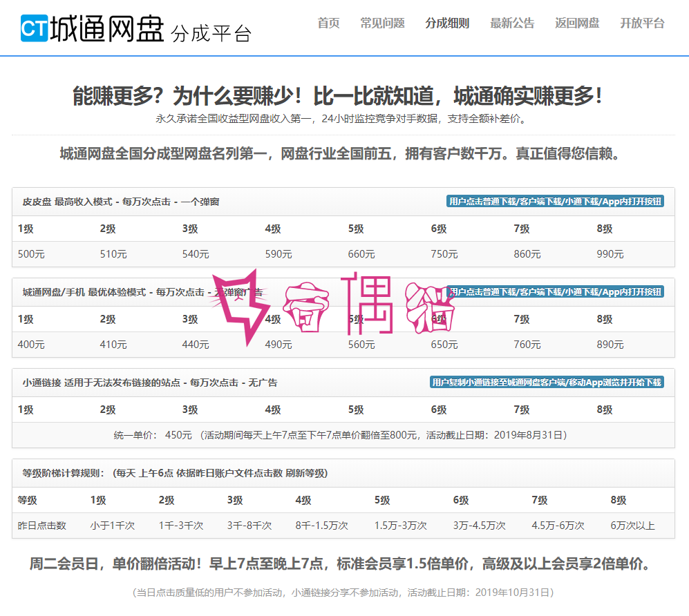Select the 4.5万-6万次 cell
689x616 pixels.
pyautogui.click(x=558, y=526)
